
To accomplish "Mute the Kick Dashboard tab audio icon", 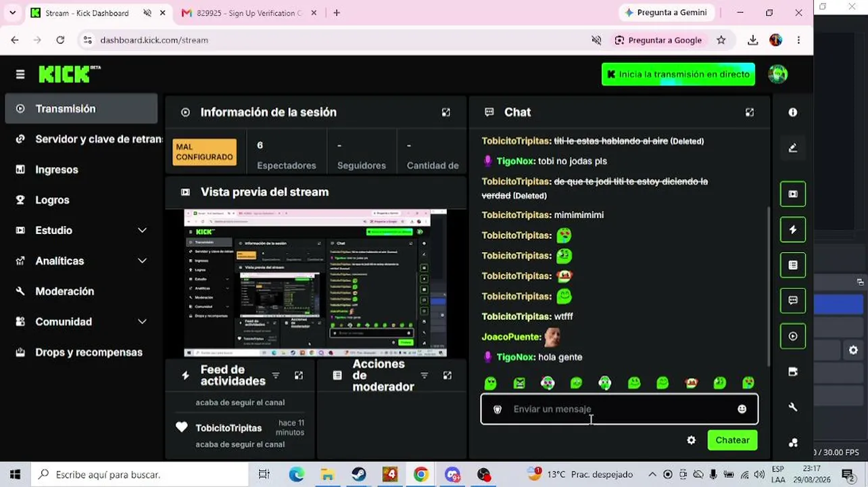I will coord(147,13).
